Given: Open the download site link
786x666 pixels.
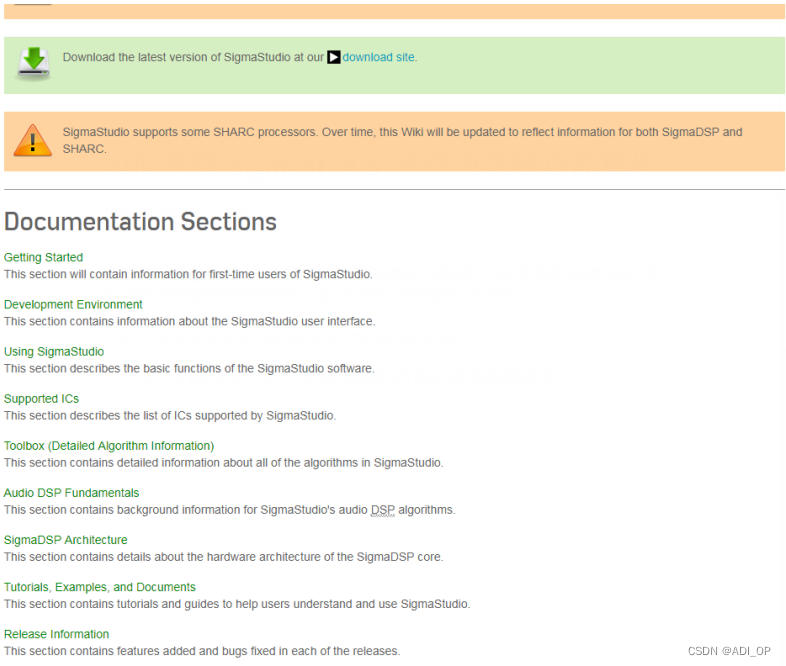Looking at the screenshot, I should click(x=378, y=57).
